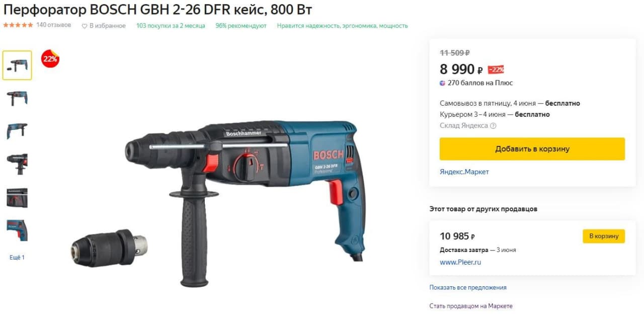The image size is (644, 322).
Task: Expand more thumbnails via Ещё 1
Action: (x=17, y=258)
